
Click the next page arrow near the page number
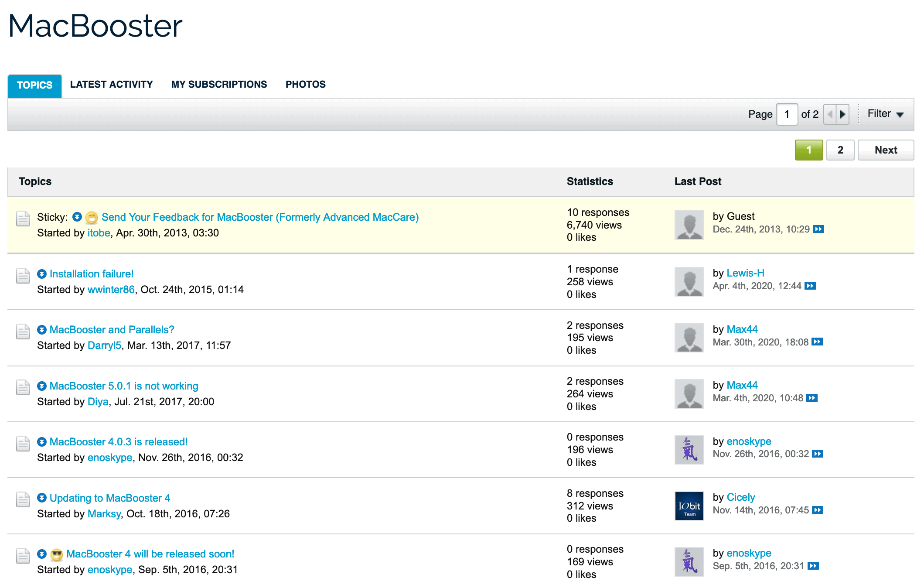(x=842, y=114)
